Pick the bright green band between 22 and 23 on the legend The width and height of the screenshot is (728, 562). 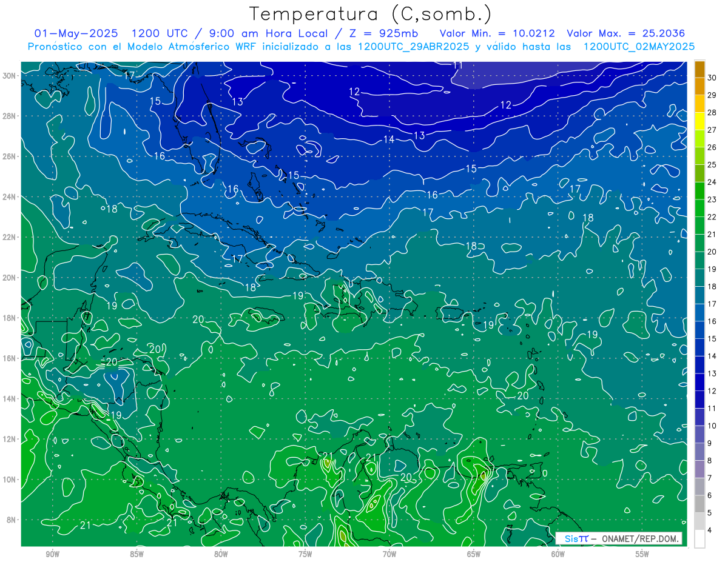[699, 208]
